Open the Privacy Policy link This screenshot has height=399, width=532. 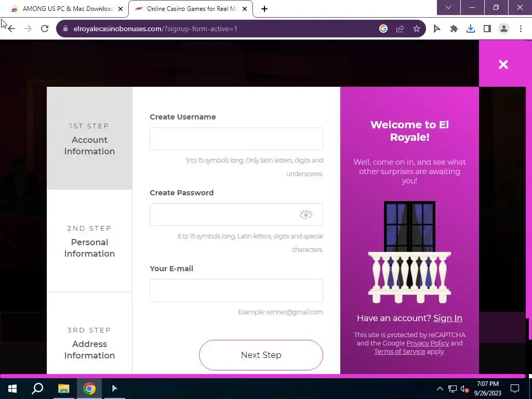pyautogui.click(x=428, y=343)
